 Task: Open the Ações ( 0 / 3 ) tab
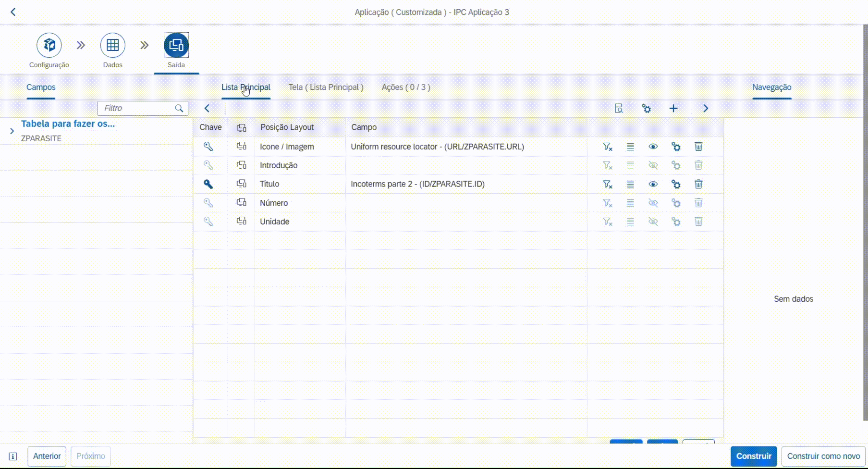pyautogui.click(x=406, y=87)
